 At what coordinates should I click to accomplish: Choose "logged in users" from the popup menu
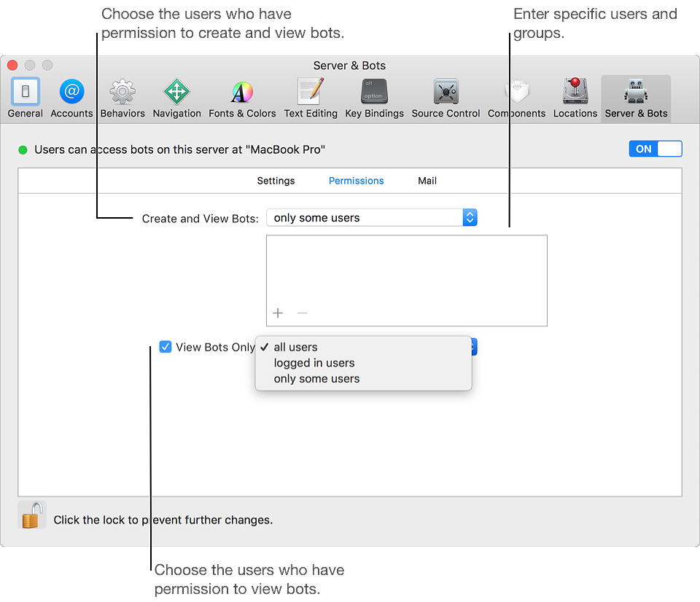(363, 363)
